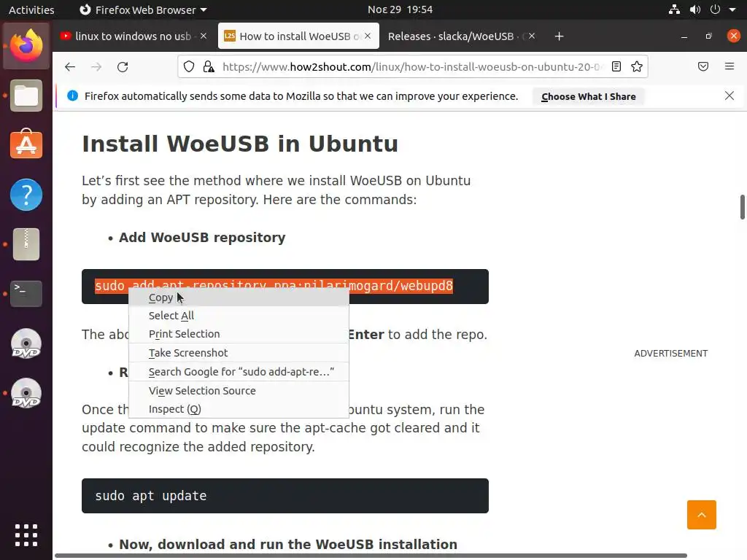This screenshot has width=747, height=560.
Task: Close the YouTube 'linux to windows' tab
Action: 204,36
